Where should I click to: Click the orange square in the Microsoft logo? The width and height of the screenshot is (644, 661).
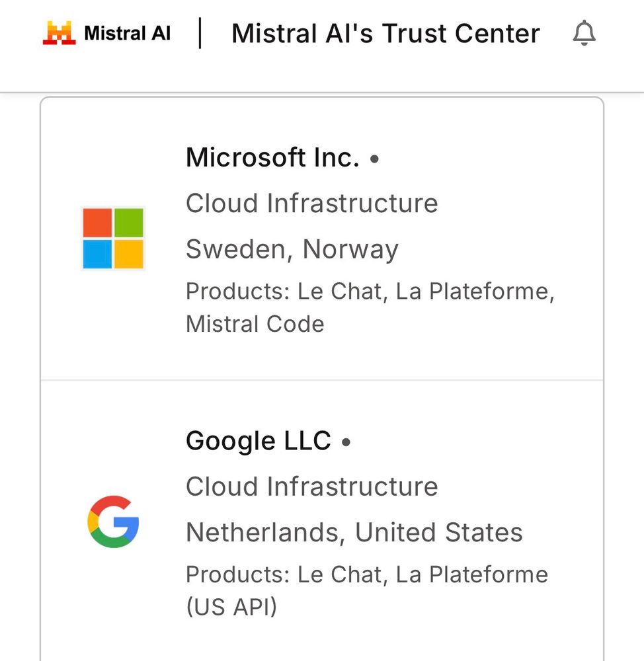(97, 223)
